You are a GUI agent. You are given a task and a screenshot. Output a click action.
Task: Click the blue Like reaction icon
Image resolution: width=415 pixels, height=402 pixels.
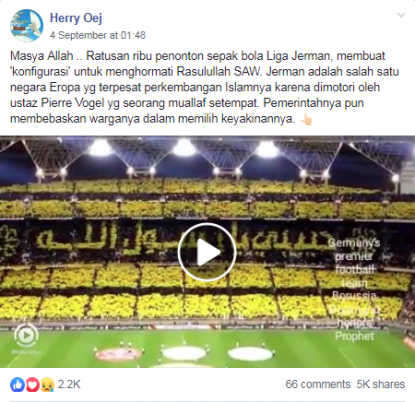[17, 385]
